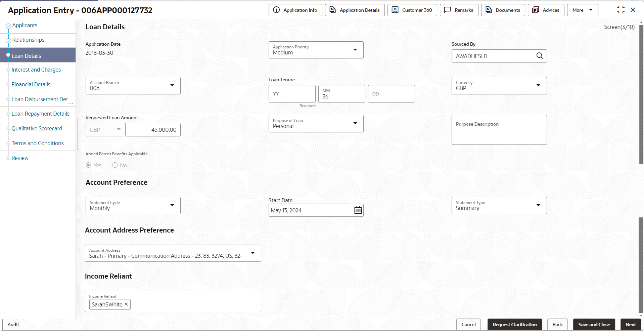Image resolution: width=644 pixels, height=331 pixels.
Task: Open Application Info panel
Action: click(295, 10)
